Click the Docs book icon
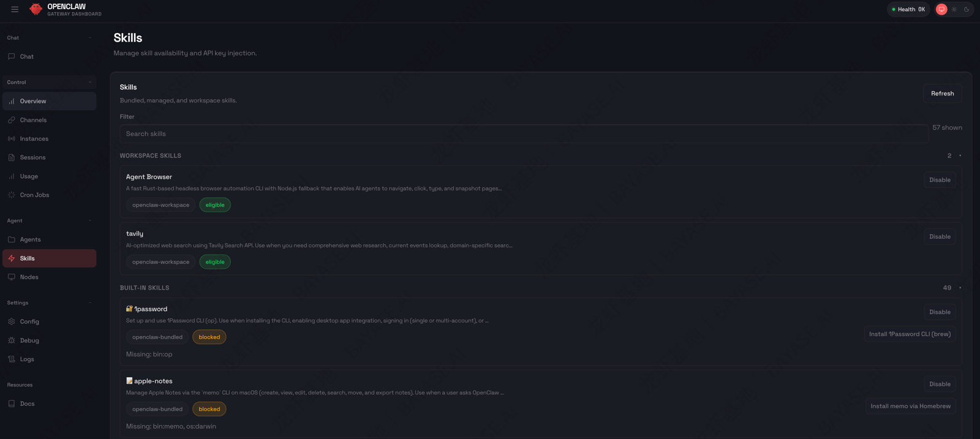Screen dimensions: 980x439 point(12,403)
